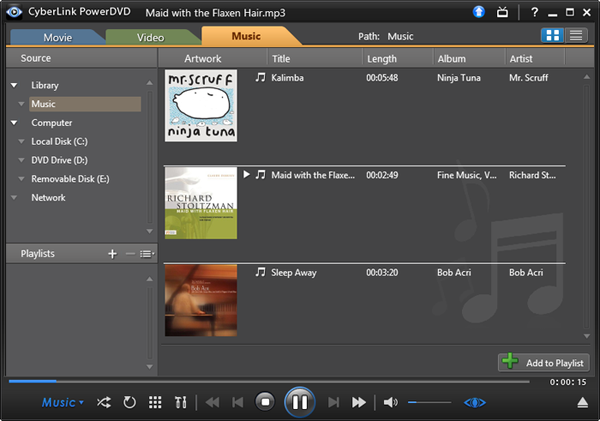Click the Kalimba track title
The width and height of the screenshot is (600, 421).
pyautogui.click(x=287, y=78)
